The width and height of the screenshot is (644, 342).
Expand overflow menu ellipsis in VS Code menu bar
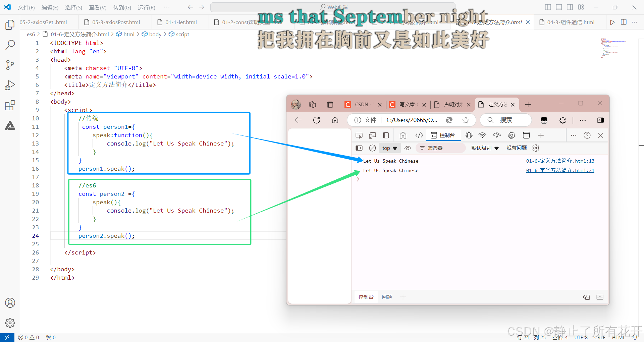pyautogui.click(x=167, y=7)
